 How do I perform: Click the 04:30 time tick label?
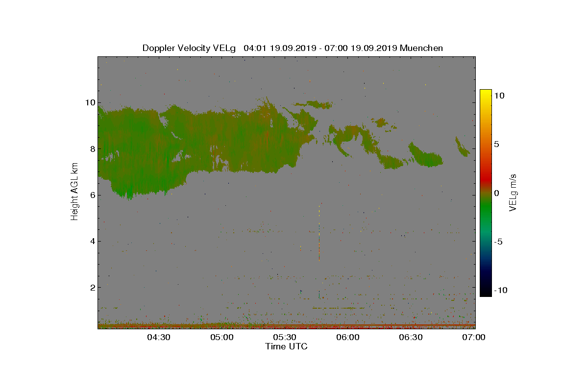point(159,337)
